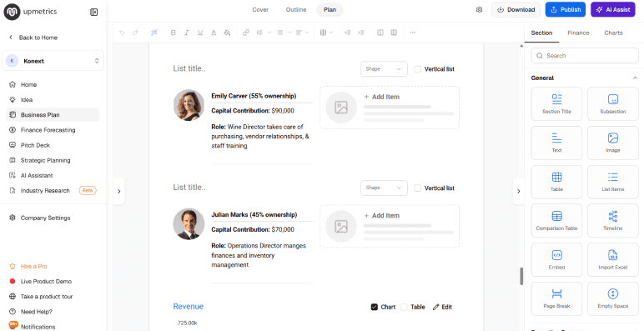Insert an Embed block
The width and height of the screenshot is (644, 331).
pyautogui.click(x=556, y=260)
